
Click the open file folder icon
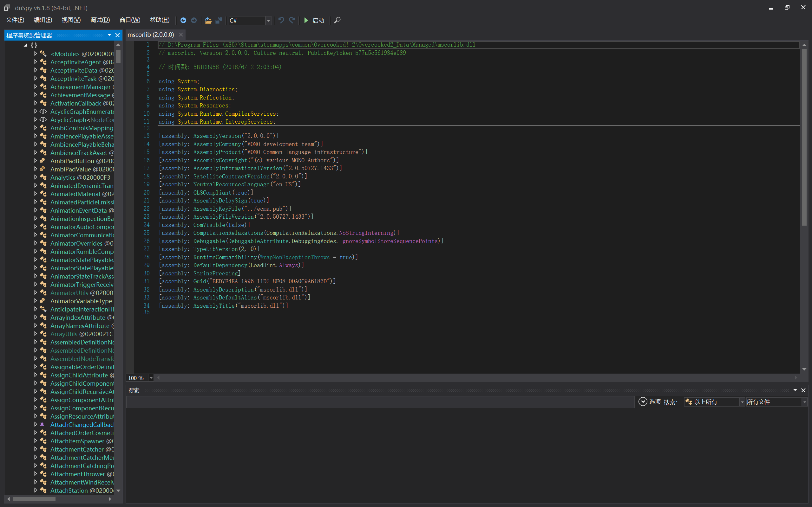click(x=208, y=21)
